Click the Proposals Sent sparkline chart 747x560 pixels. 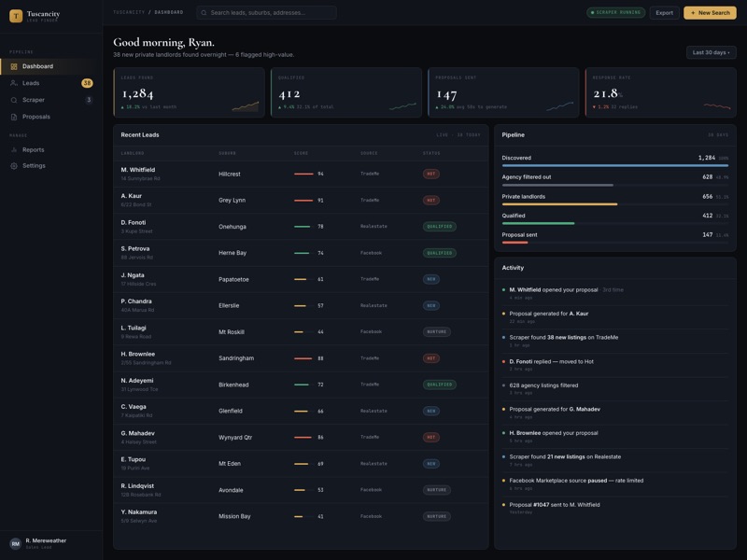coord(559,106)
